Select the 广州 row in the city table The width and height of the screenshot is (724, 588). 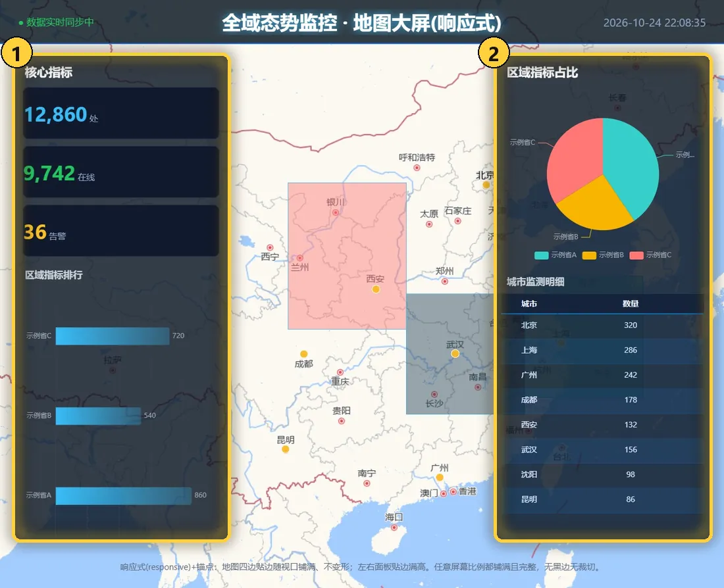pos(602,375)
